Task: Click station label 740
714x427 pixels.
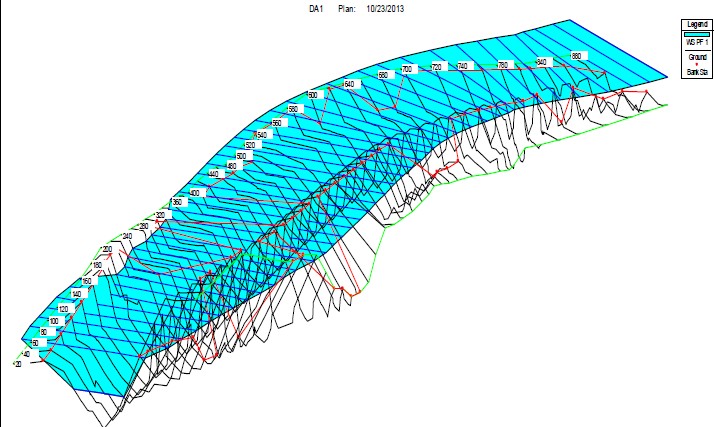Action: [x=462, y=66]
